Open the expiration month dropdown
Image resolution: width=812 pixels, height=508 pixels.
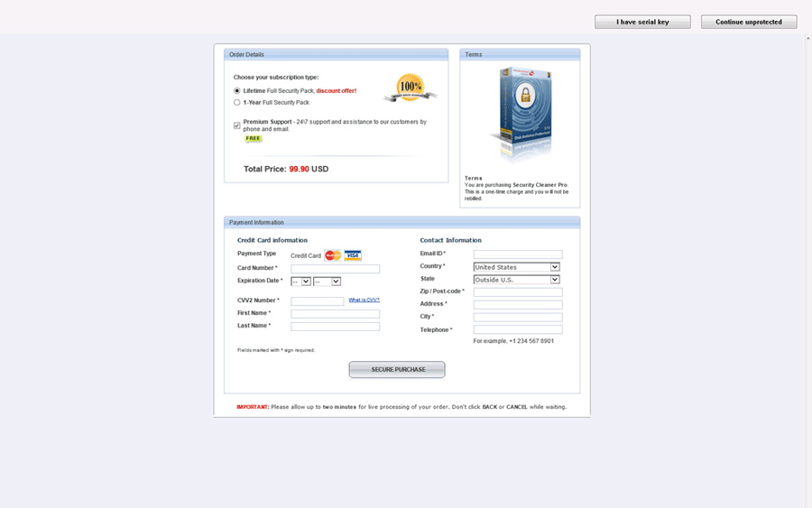pyautogui.click(x=301, y=282)
